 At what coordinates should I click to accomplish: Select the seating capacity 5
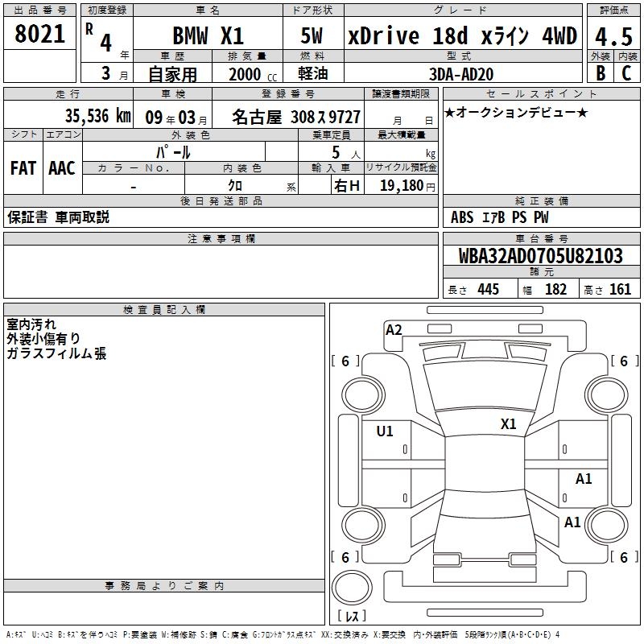336,153
